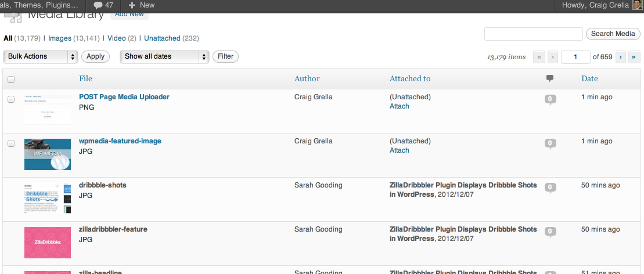
Task: Sort by Attached to column header
Action: [410, 78]
